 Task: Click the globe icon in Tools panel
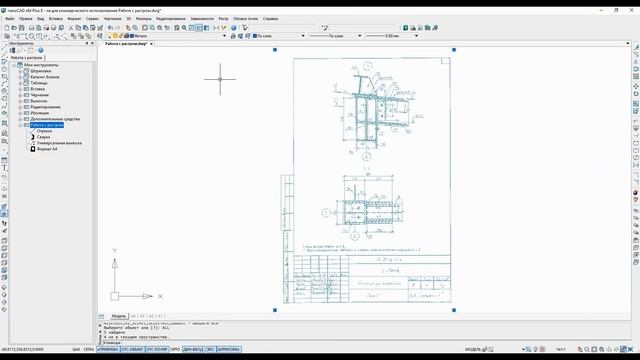[x=40, y=50]
